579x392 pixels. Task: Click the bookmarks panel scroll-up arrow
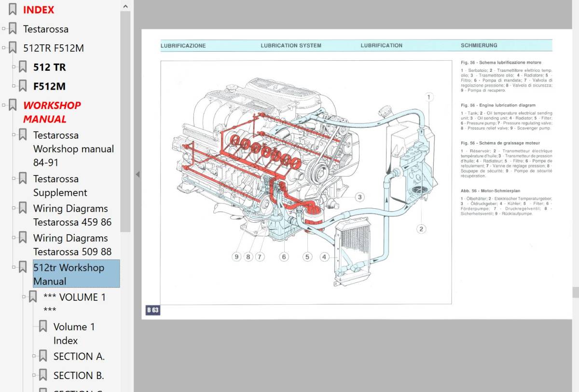click(x=125, y=7)
